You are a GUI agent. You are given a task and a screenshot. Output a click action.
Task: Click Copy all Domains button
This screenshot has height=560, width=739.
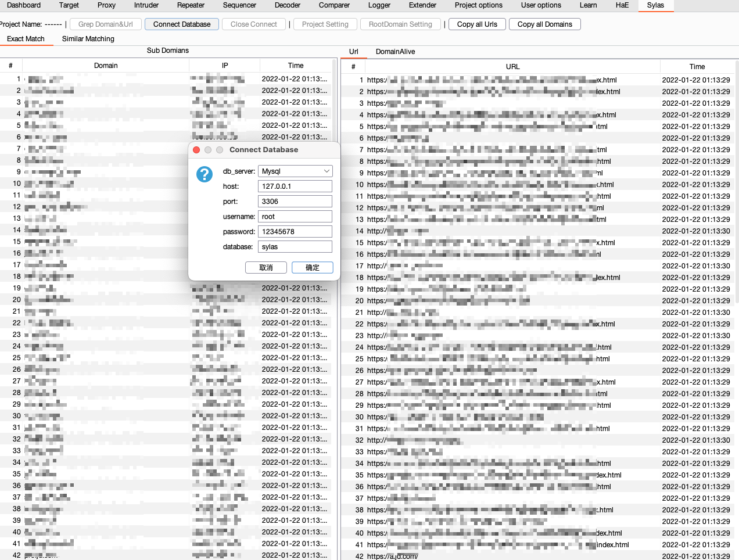point(545,24)
